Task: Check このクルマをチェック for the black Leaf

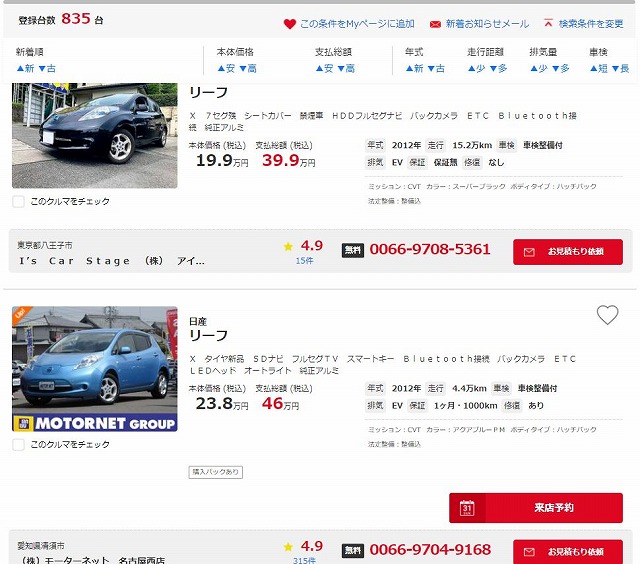Action: click(x=18, y=202)
